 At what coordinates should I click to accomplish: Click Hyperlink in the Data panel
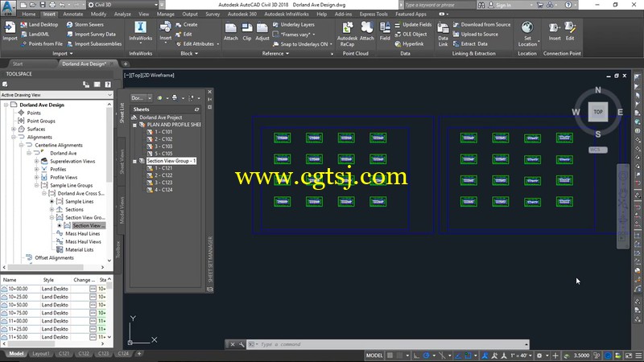click(x=409, y=43)
